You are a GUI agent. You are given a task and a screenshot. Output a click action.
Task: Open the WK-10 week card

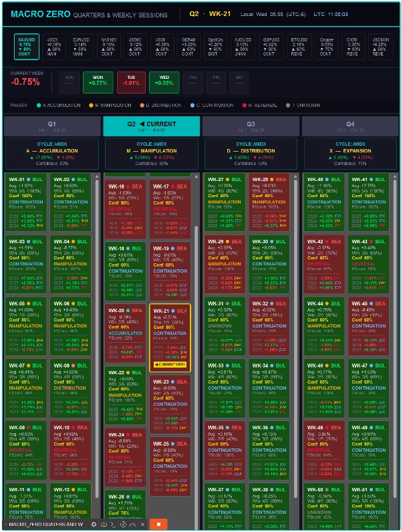(x=70, y=450)
